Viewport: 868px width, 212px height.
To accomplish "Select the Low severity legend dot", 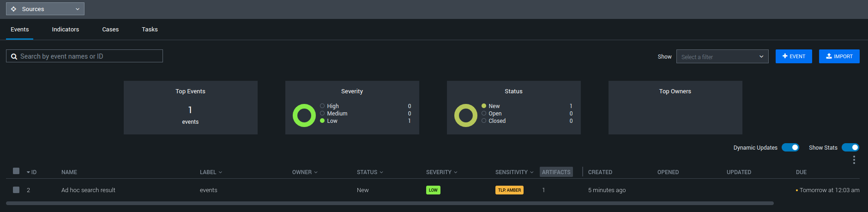I will tap(322, 121).
